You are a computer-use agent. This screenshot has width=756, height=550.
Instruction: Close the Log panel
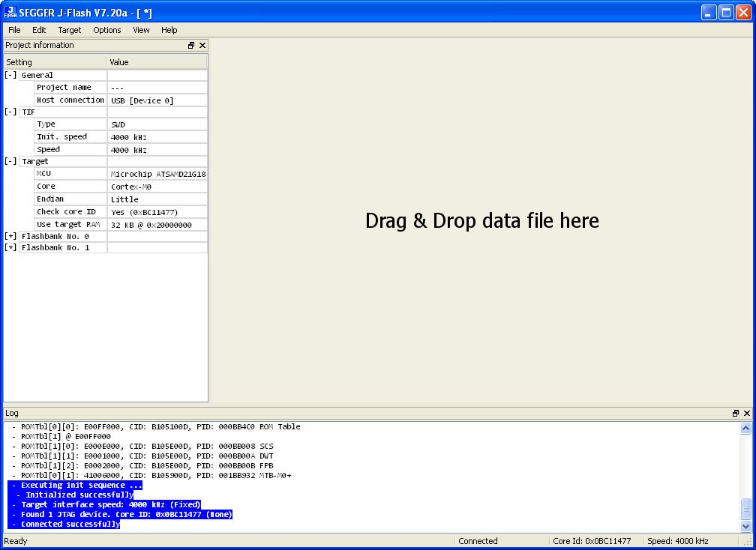click(x=747, y=413)
